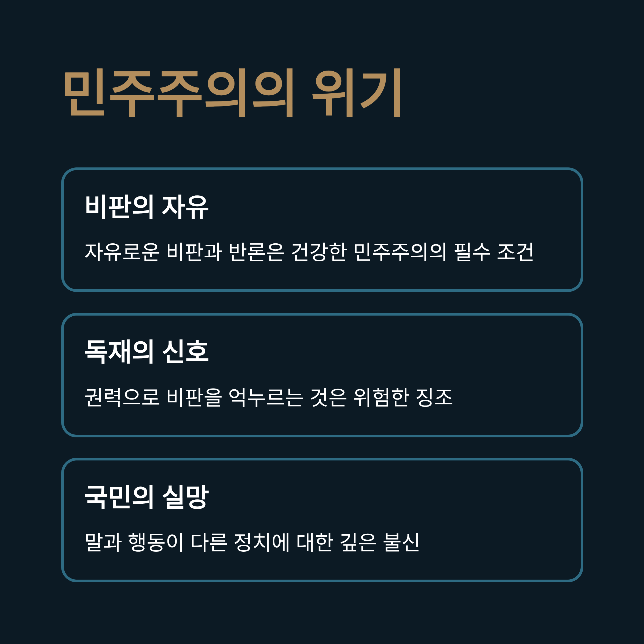Click 자유 in the bold first card heading
The width and height of the screenshot is (644, 644).
click(x=185, y=207)
